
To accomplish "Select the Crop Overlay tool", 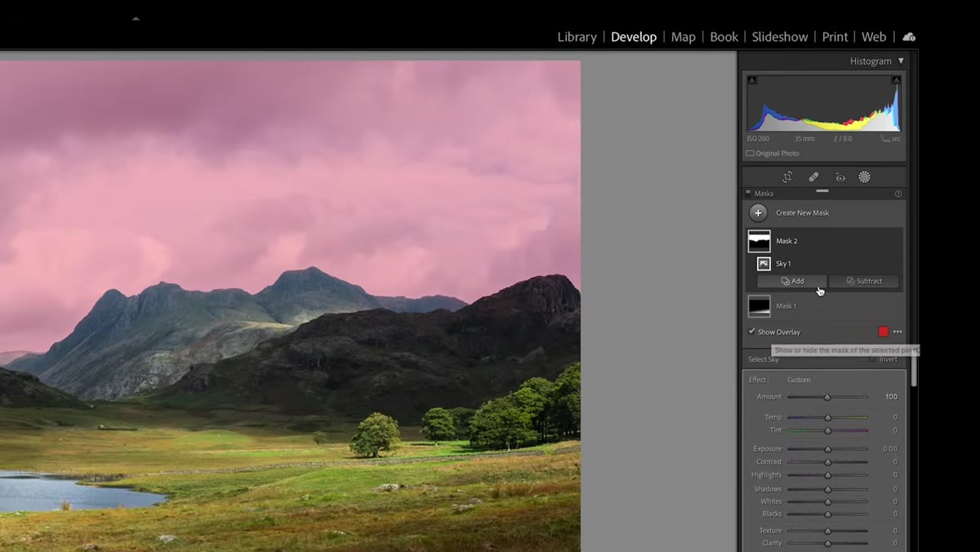I will click(787, 177).
